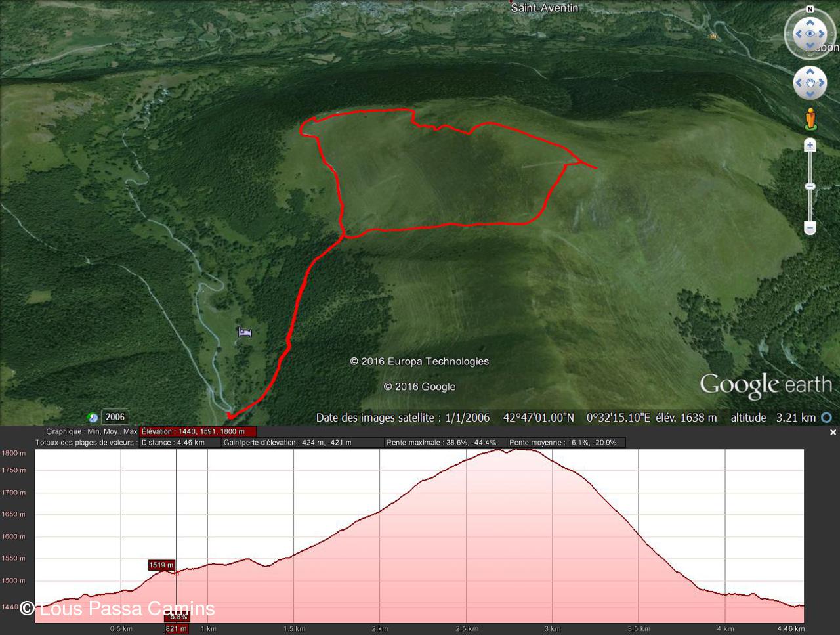Pan up with the move control arrow
This screenshot has height=635, width=840.
(810, 71)
